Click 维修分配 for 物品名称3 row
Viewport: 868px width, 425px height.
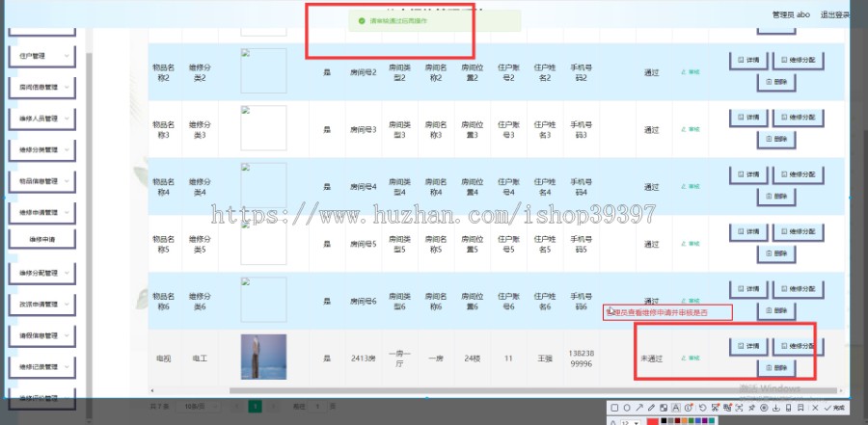799,118
